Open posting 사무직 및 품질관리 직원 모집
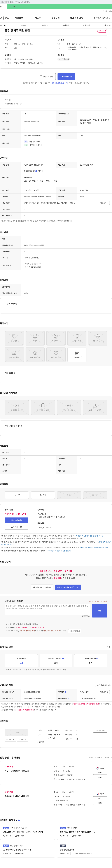Screen dimensions: 112x868 pos(17,771)
